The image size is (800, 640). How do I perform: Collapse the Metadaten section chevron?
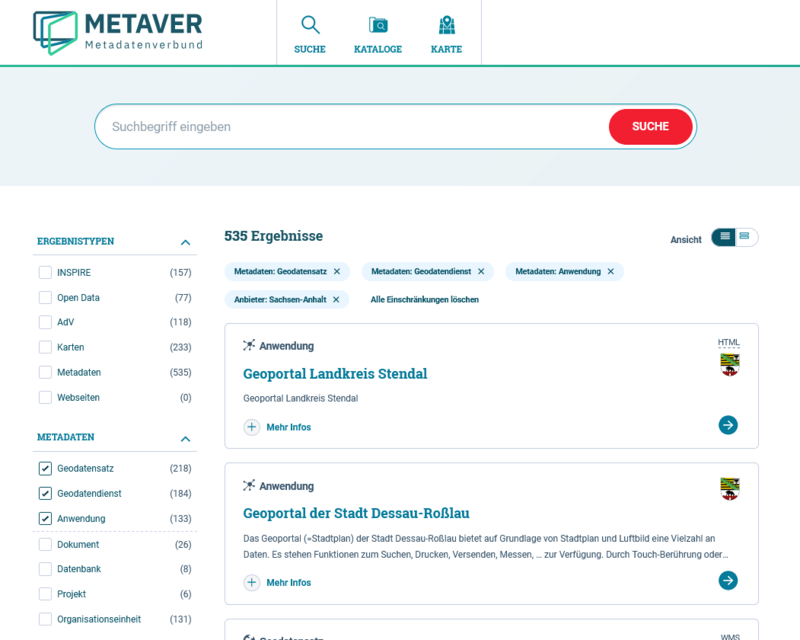[x=186, y=438]
